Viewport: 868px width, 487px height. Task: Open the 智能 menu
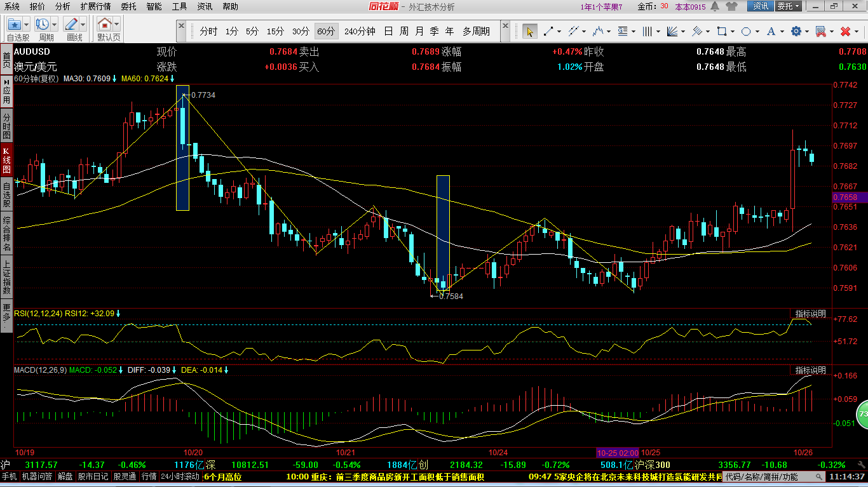(x=154, y=6)
